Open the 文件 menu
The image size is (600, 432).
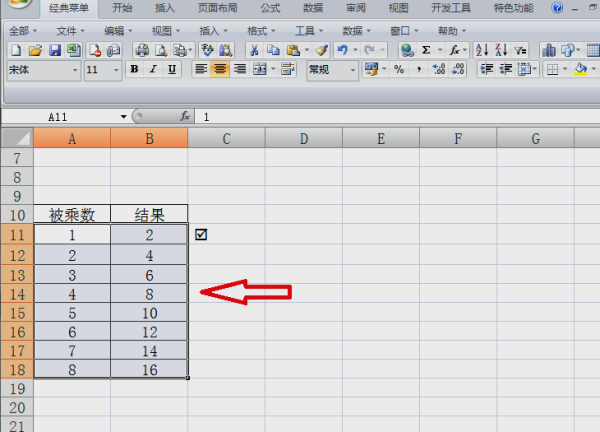[70, 31]
